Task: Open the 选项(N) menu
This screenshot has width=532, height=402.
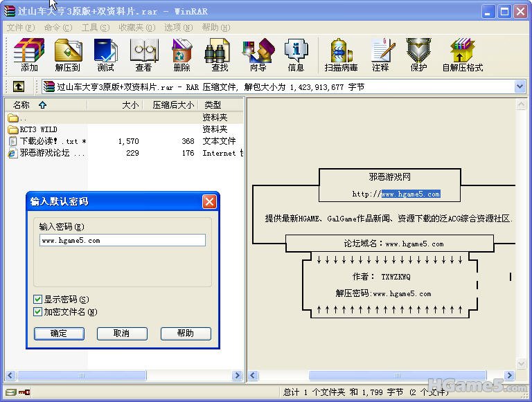Action: point(179,28)
